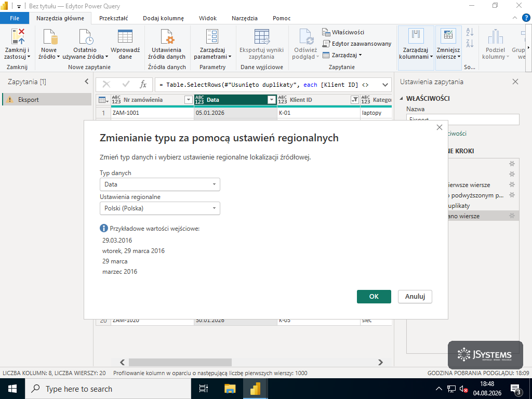532x399 pixels.
Task: Confirm dialog with OK button
Action: click(x=374, y=296)
